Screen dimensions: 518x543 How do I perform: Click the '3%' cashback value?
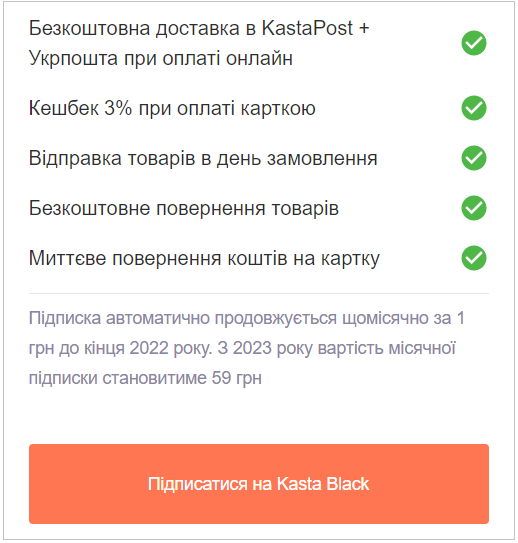(118, 108)
